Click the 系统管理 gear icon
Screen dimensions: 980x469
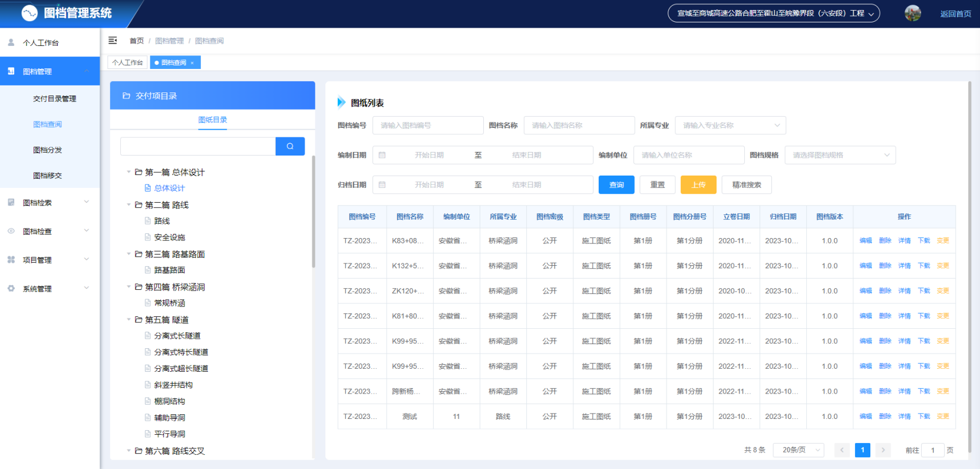[x=11, y=289]
